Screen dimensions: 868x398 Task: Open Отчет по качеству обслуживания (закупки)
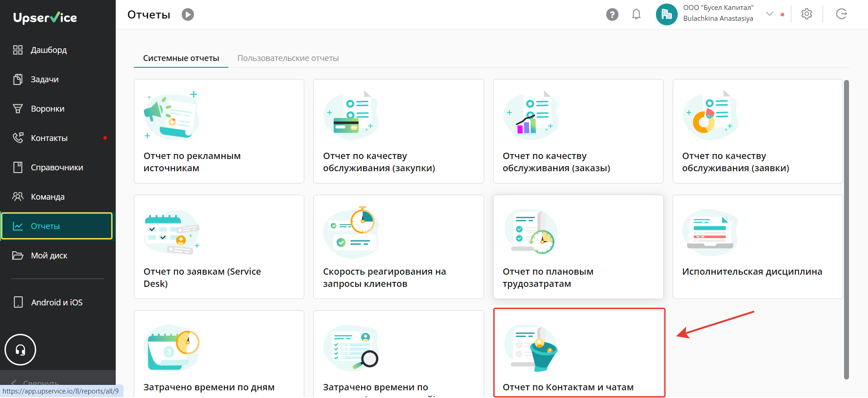point(398,131)
